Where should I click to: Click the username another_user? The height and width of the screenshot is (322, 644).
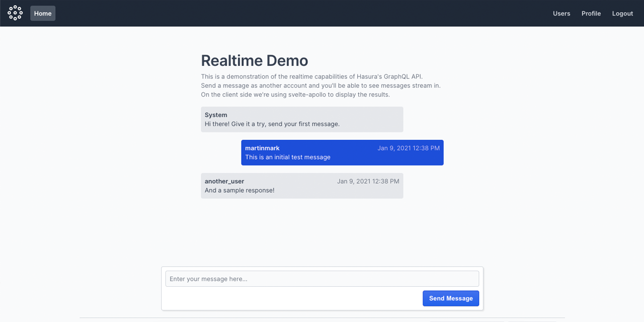coord(224,181)
